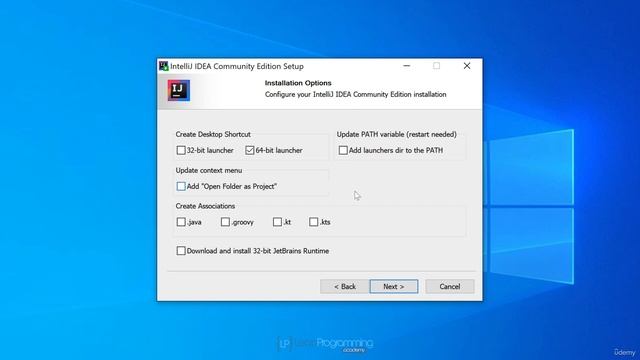Click the "Create Desktop Shortcut" group label
Image resolution: width=640 pixels, height=360 pixels.
pos(213,134)
